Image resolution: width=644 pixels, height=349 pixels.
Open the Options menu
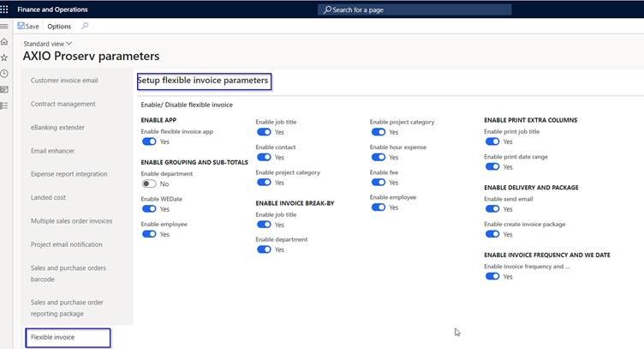point(59,27)
